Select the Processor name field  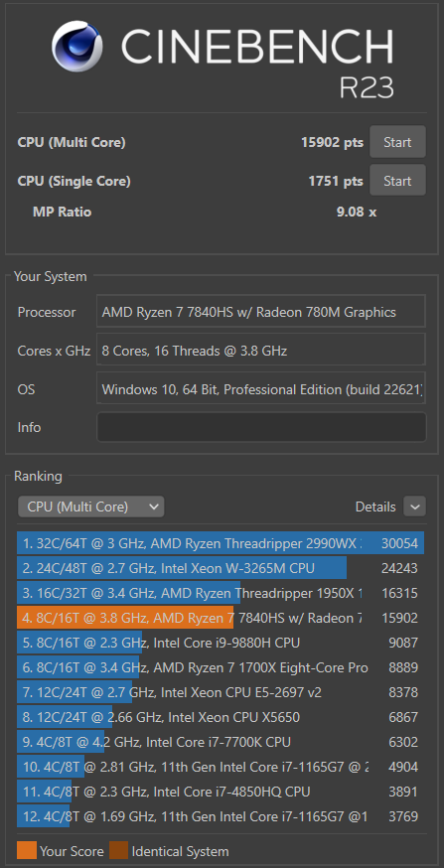(x=261, y=312)
